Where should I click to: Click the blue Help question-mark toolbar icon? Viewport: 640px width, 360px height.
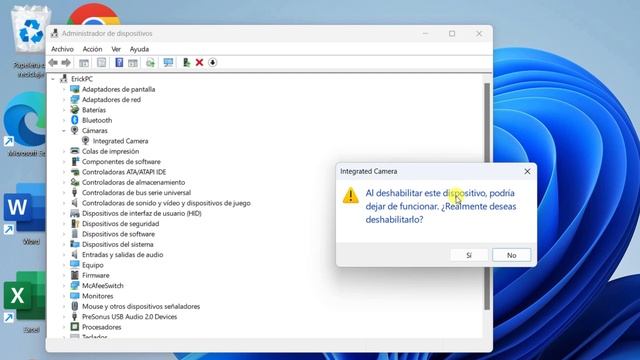tap(119, 62)
